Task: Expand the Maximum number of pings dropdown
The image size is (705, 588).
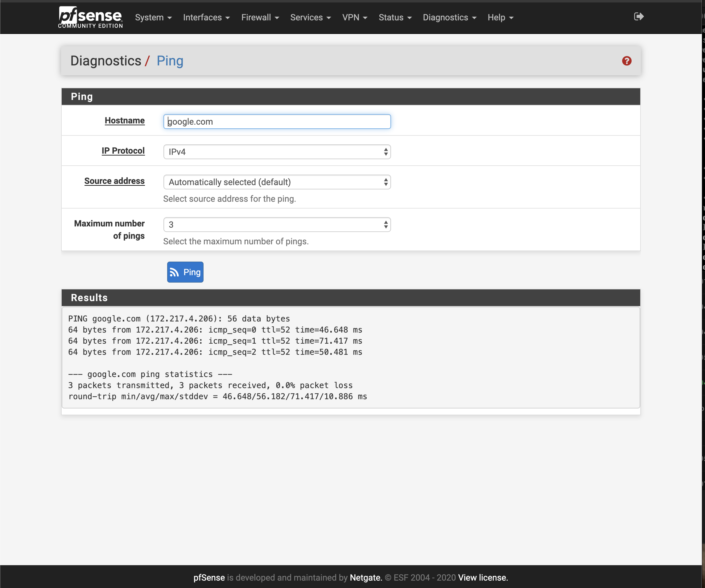Action: click(x=277, y=225)
